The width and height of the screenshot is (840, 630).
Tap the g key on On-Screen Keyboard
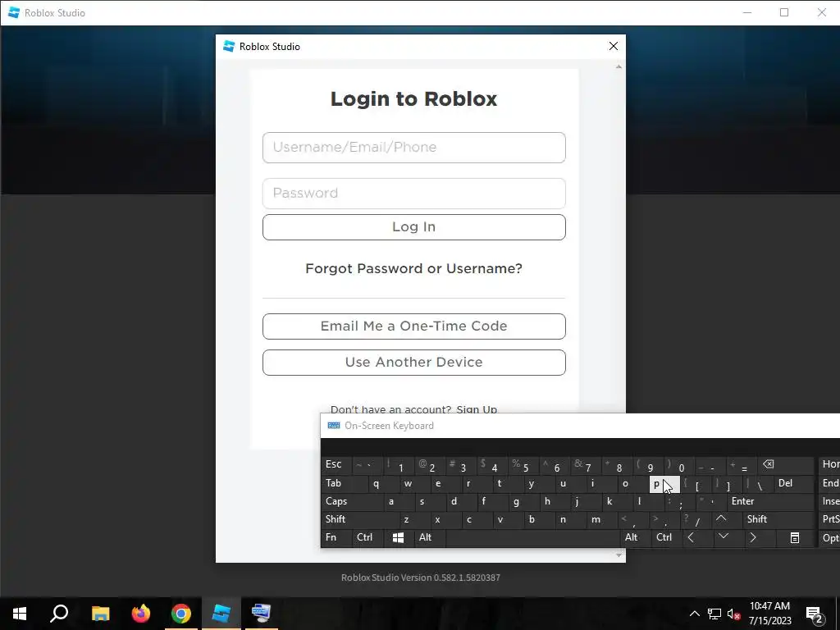[523, 501]
